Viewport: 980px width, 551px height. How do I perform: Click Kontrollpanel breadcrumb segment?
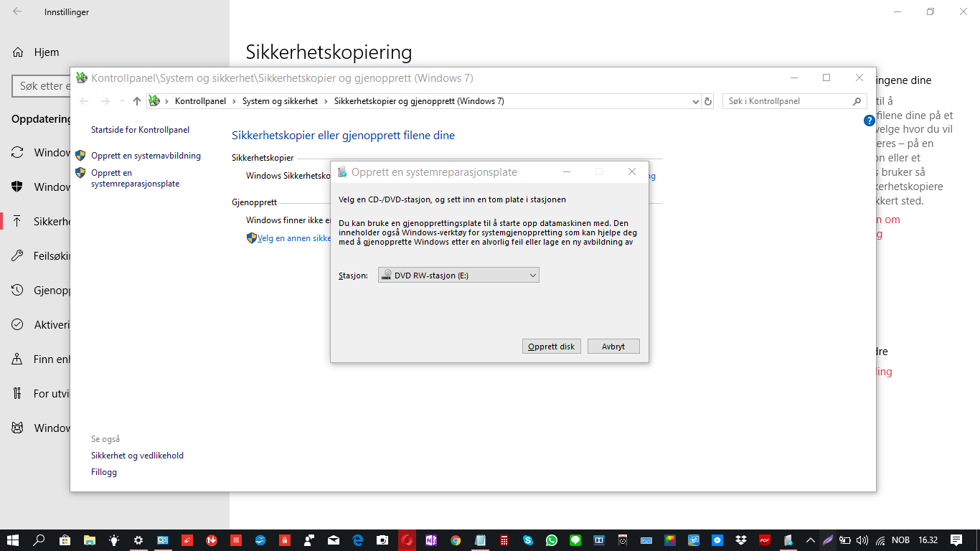point(200,101)
